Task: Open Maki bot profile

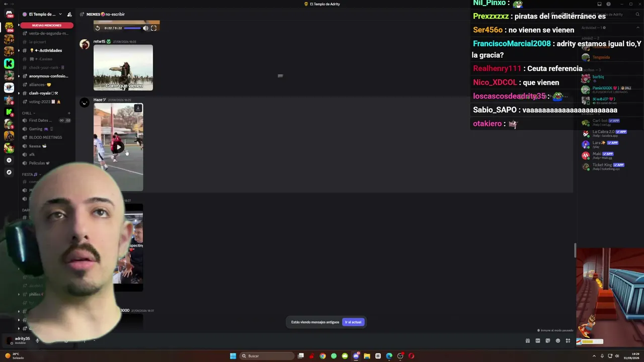Action: tap(597, 155)
